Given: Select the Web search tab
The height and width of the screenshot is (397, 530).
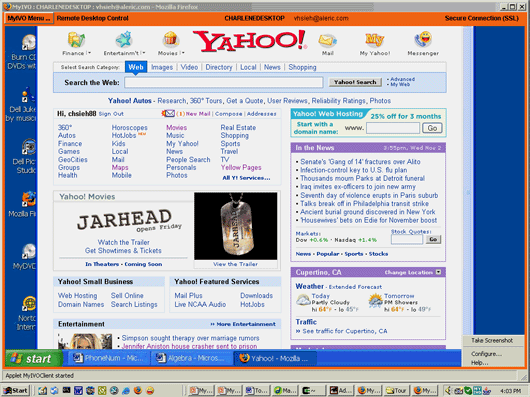Looking at the screenshot, I should 136,67.
